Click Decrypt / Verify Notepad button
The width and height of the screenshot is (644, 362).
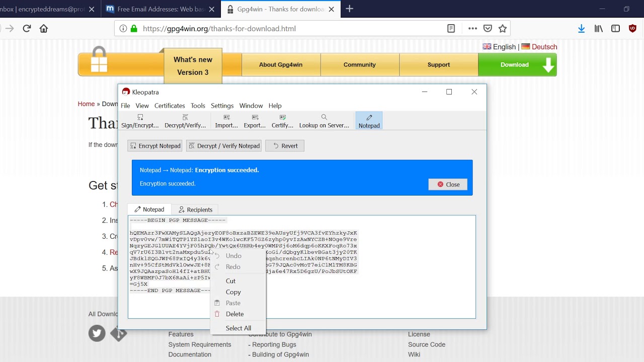tap(224, 146)
